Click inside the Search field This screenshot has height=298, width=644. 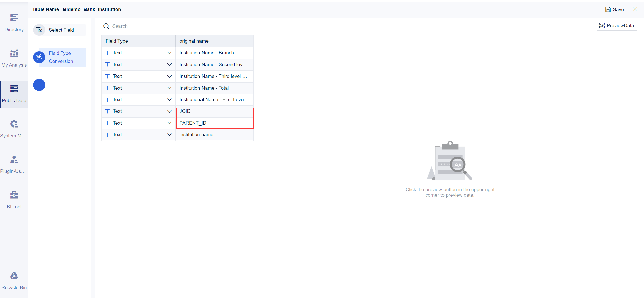tap(151, 26)
